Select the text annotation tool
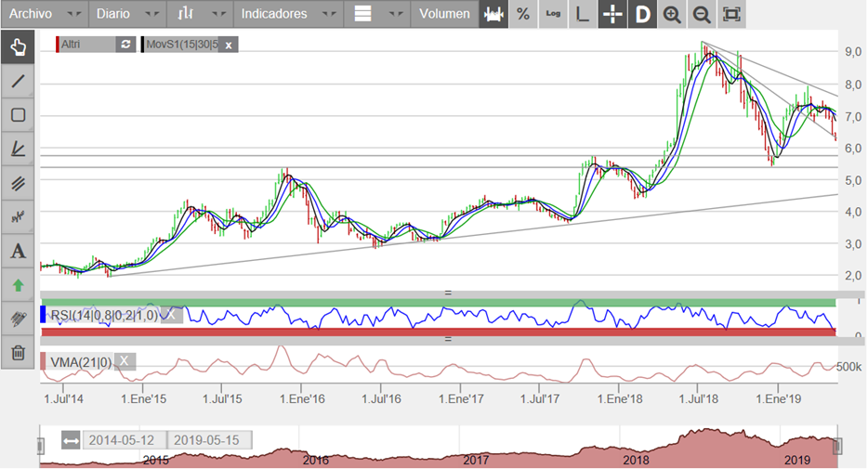This screenshot has height=469, width=868. click(x=18, y=251)
